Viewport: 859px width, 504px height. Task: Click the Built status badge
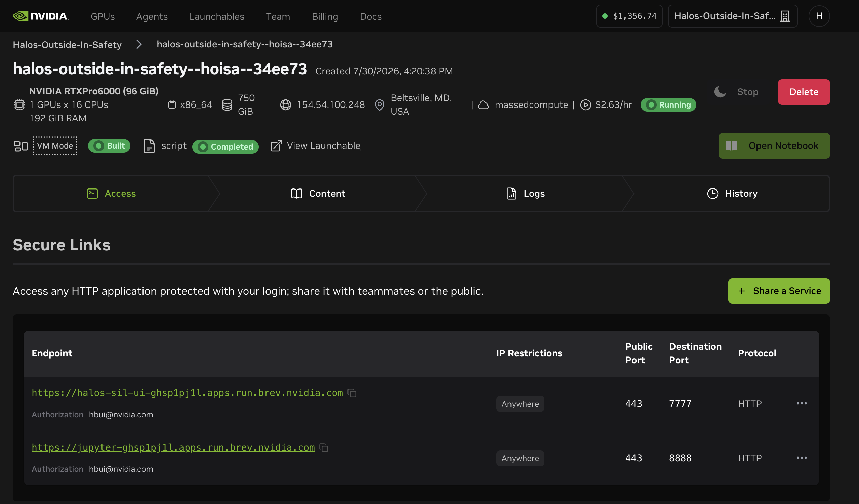pyautogui.click(x=109, y=146)
